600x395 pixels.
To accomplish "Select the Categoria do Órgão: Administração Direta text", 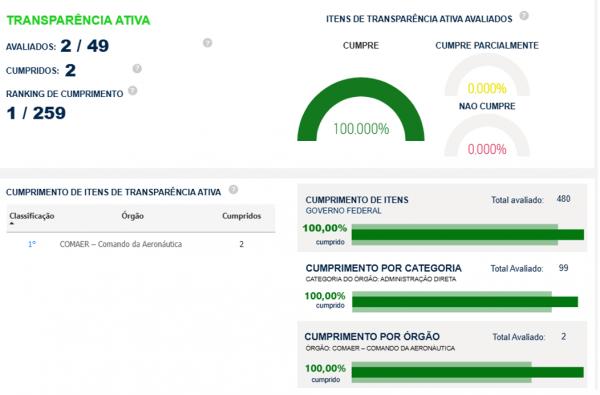I will (x=381, y=279).
